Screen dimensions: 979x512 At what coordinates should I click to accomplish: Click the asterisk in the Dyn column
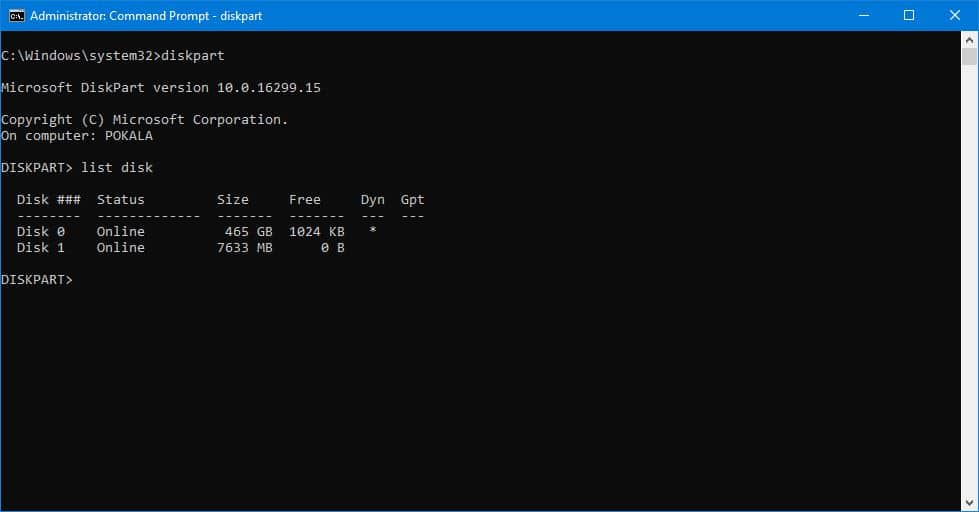coord(372,231)
